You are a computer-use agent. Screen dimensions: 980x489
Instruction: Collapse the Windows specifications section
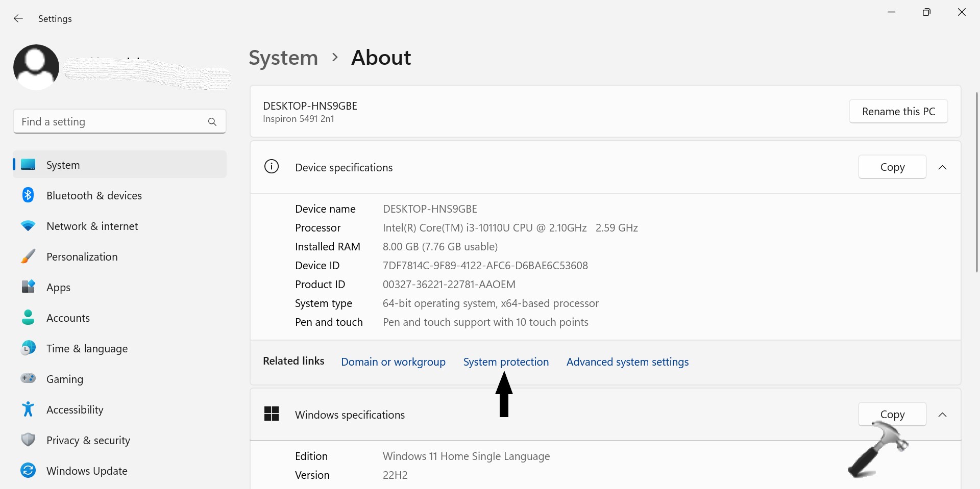pyautogui.click(x=942, y=415)
